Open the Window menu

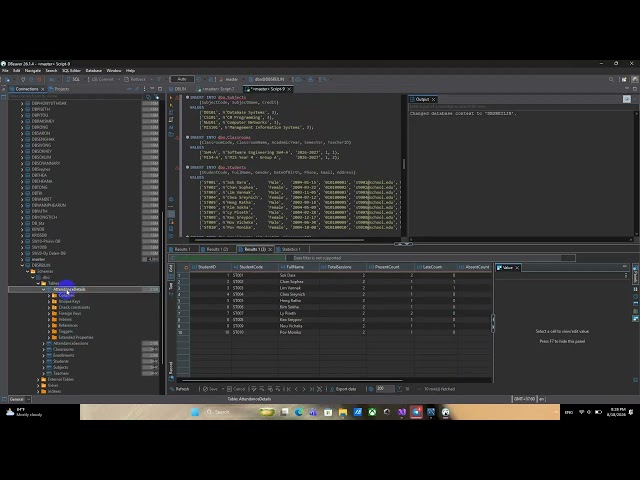(114, 71)
